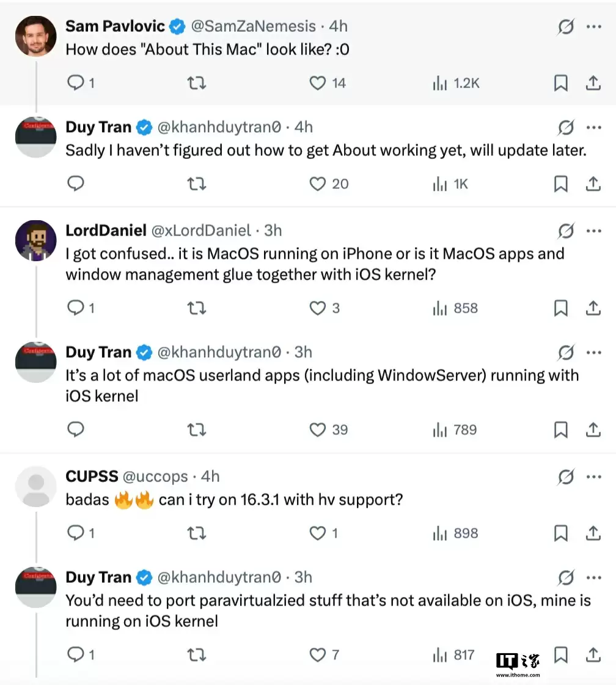
Task: Open more options on CUPSS's tweet
Action: [x=594, y=476]
